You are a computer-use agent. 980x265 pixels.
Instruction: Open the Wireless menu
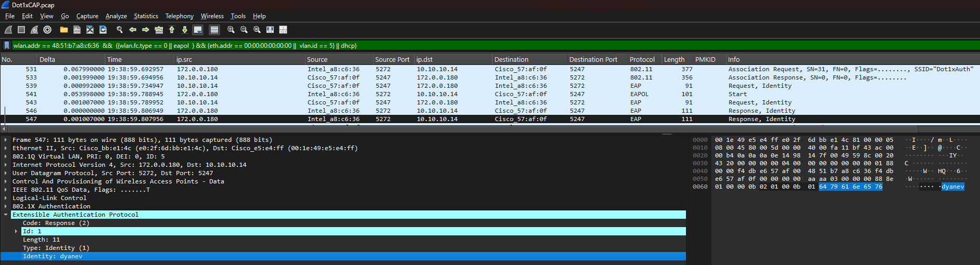click(x=212, y=16)
